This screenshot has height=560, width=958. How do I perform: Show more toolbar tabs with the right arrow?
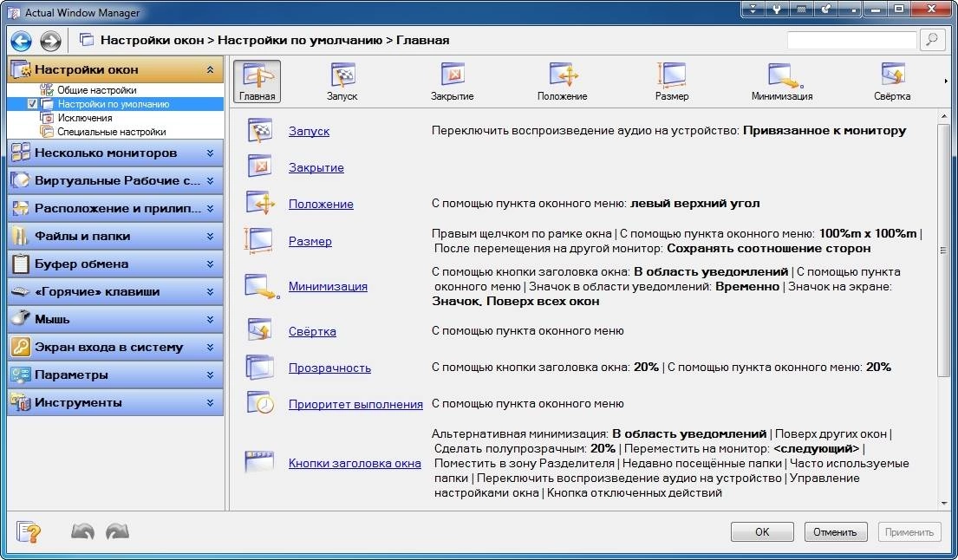(x=946, y=81)
